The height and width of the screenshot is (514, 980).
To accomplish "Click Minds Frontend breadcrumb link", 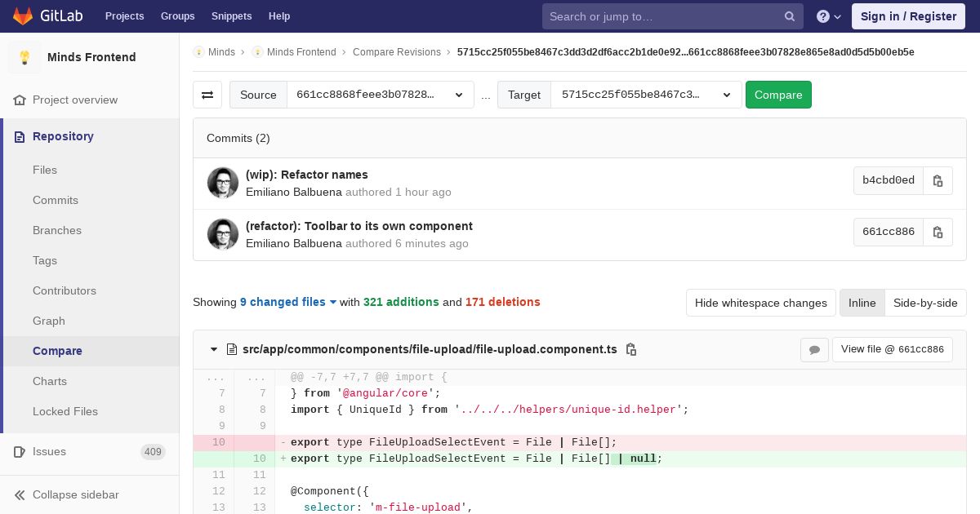I will (301, 52).
